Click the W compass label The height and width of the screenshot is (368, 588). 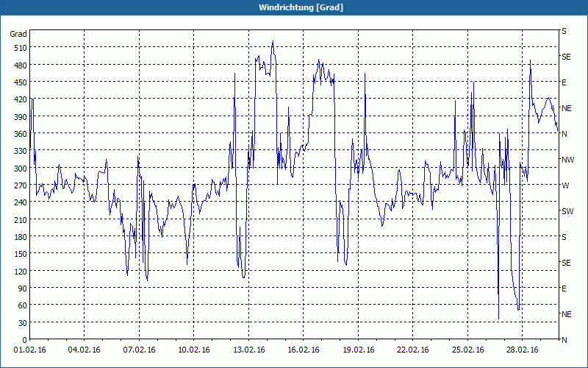click(x=564, y=185)
